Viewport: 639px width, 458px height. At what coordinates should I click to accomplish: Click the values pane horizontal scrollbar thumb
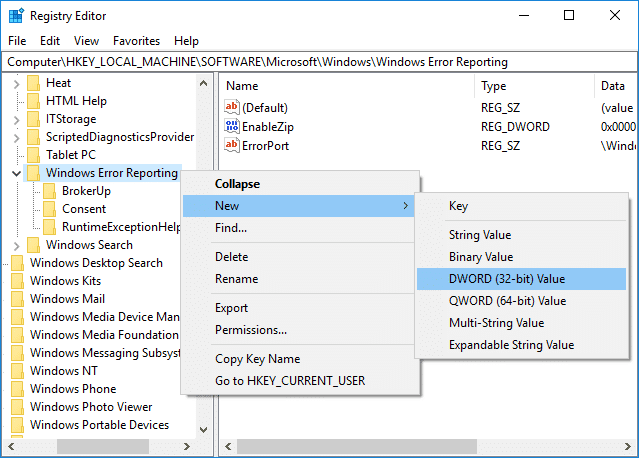(357, 447)
